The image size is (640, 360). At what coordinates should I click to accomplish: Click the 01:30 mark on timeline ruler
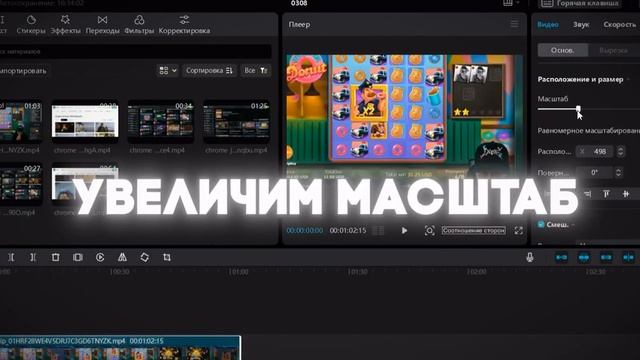358,272
